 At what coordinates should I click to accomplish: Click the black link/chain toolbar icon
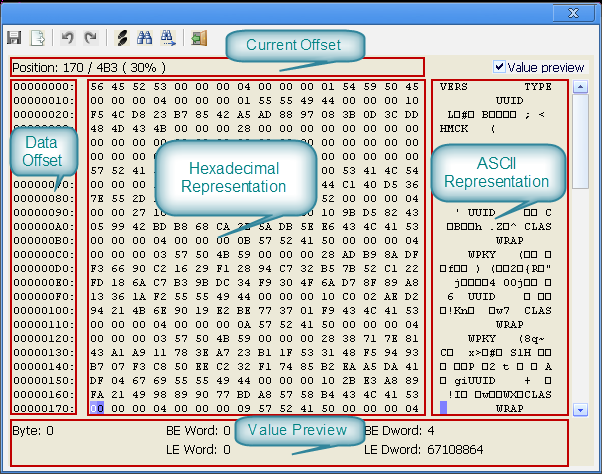(x=121, y=39)
